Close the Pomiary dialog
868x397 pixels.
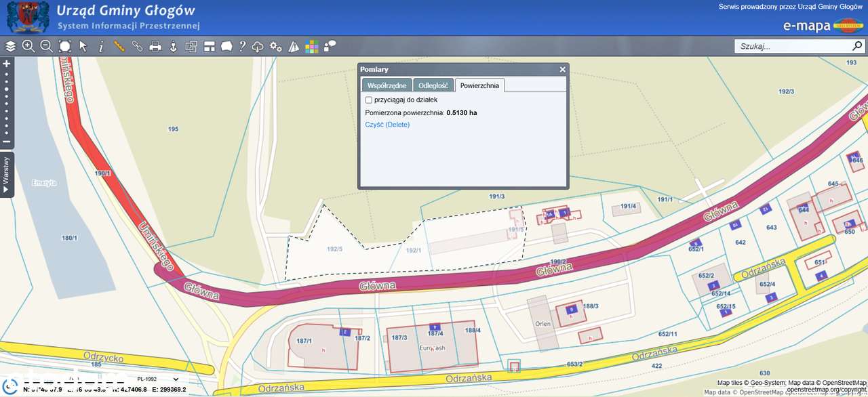coord(562,70)
